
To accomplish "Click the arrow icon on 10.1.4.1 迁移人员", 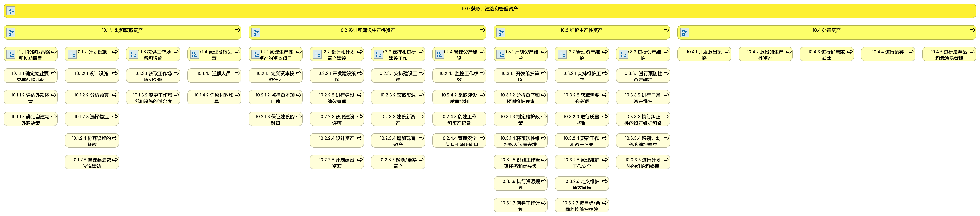I will pos(237,73).
